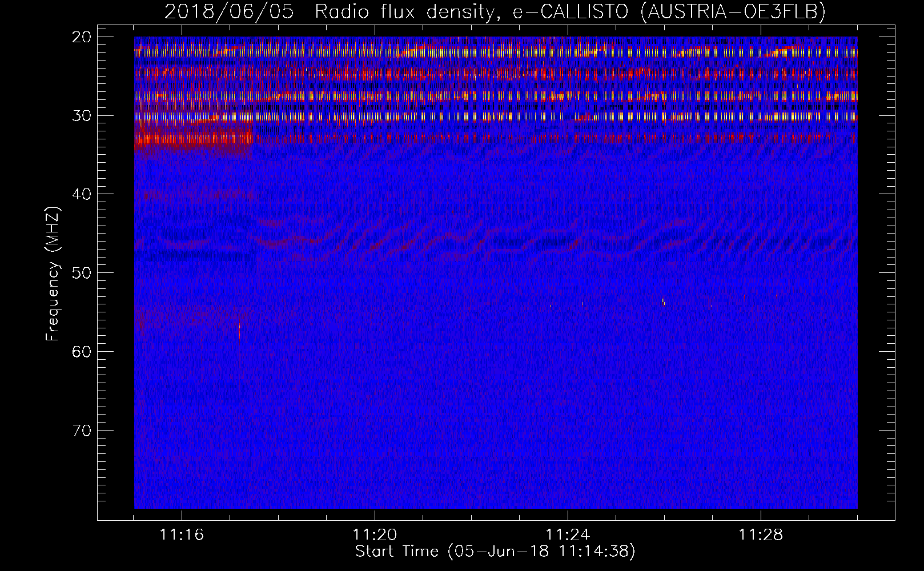Viewport: 924px width, 571px height.
Task: Click the station name '(AUSTRIA-OE3FLB)'
Action: tap(733, 12)
